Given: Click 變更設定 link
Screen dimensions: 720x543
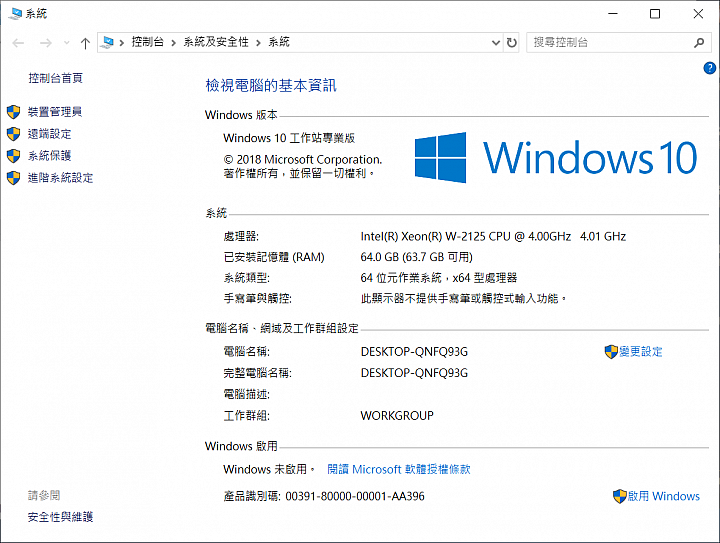Looking at the screenshot, I should point(641,352).
